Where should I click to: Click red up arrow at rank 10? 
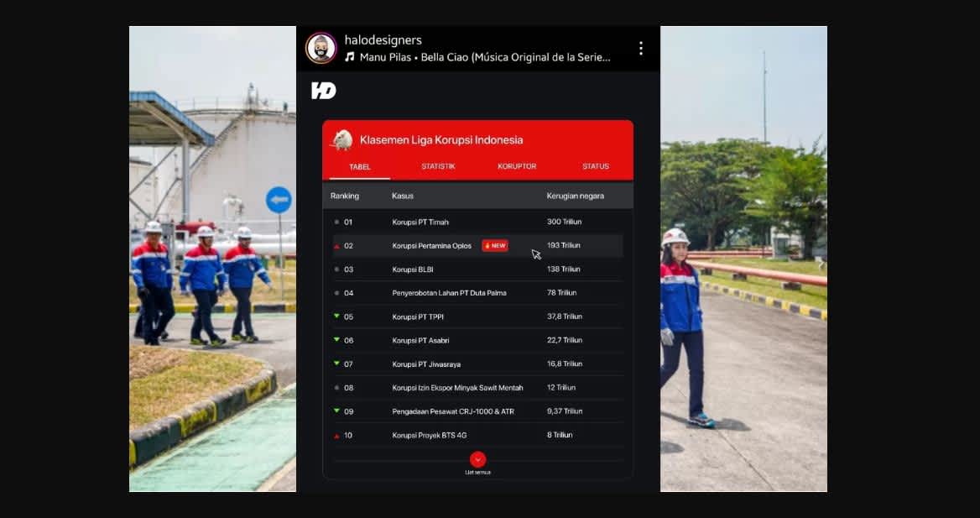pyautogui.click(x=337, y=436)
